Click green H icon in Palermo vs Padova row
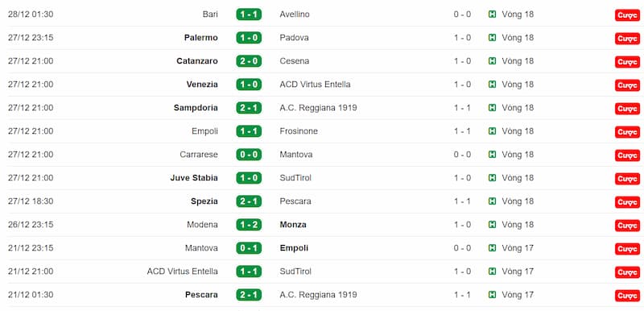Image resolution: width=644 pixels, height=311 pixels. [x=492, y=38]
